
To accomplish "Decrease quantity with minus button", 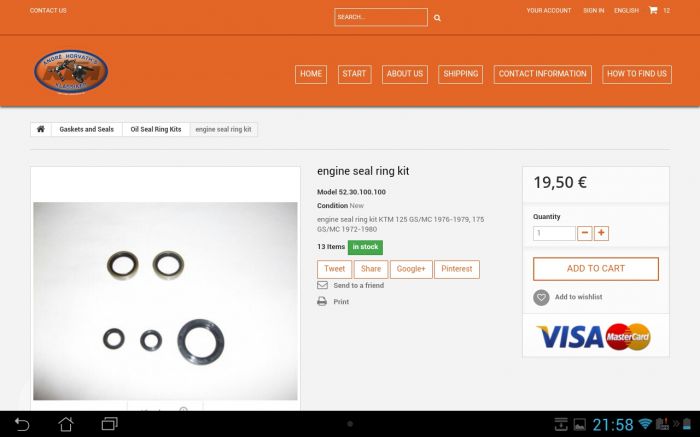I will 584,233.
